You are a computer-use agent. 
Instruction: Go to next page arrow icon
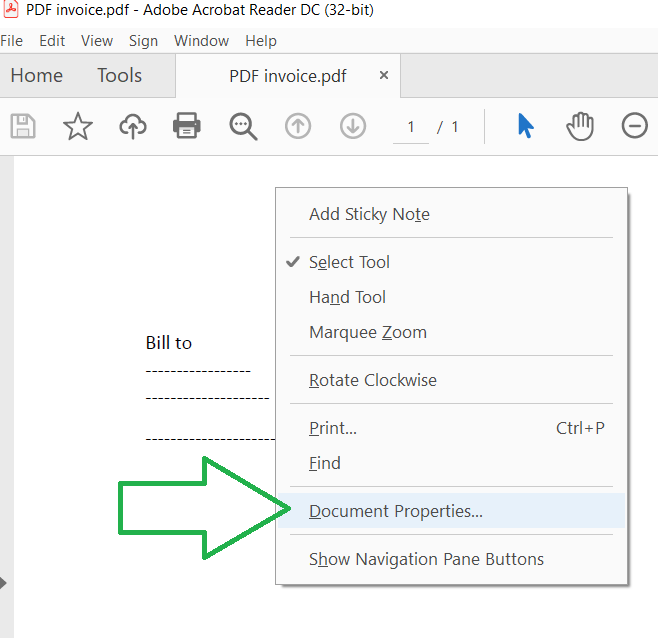pos(352,126)
